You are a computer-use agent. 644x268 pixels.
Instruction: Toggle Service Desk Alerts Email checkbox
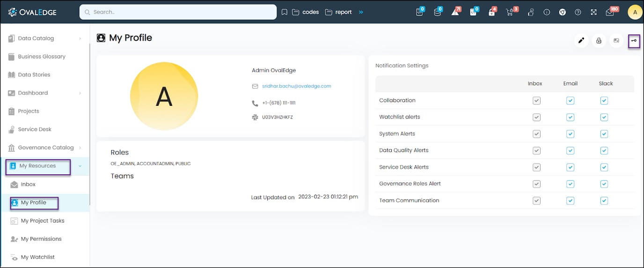tap(570, 167)
